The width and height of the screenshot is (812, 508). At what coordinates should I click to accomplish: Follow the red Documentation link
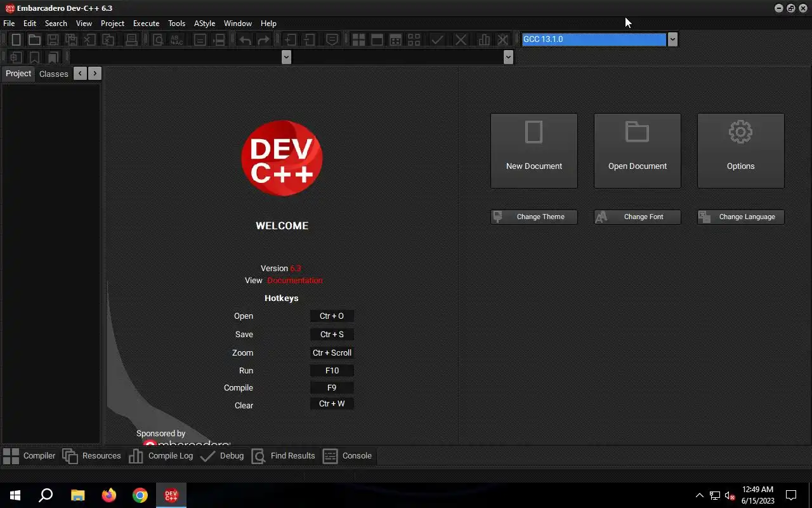click(x=294, y=280)
